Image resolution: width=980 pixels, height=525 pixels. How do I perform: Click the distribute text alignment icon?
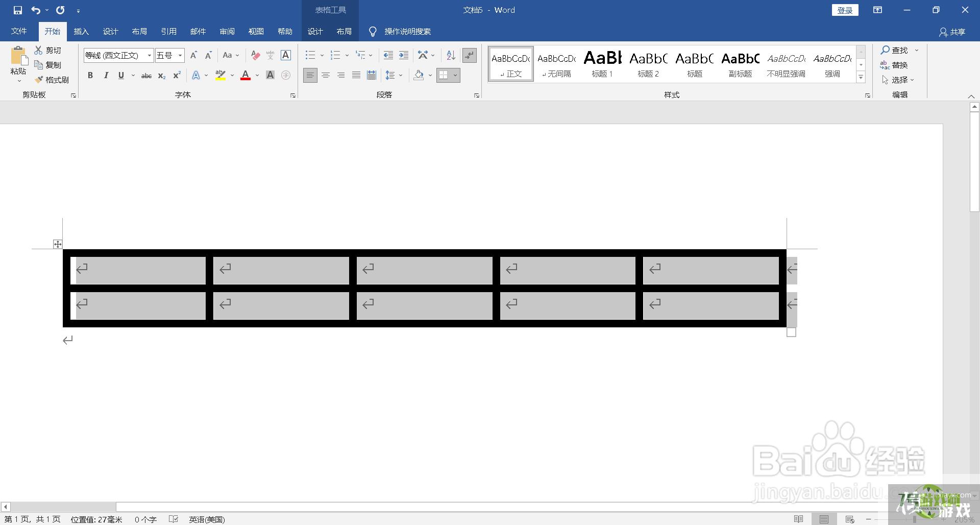372,75
